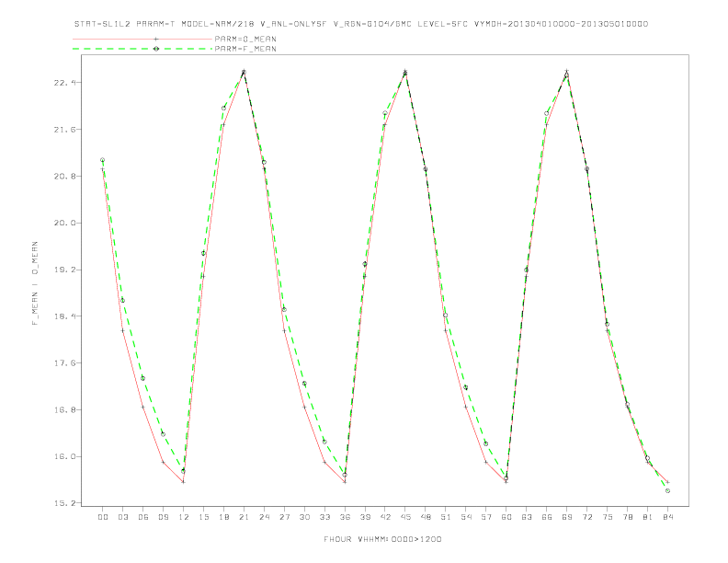Click the F_MEAN circle marker at hour 84
Image resolution: width=728 pixels, height=563 pixels.
(667, 490)
